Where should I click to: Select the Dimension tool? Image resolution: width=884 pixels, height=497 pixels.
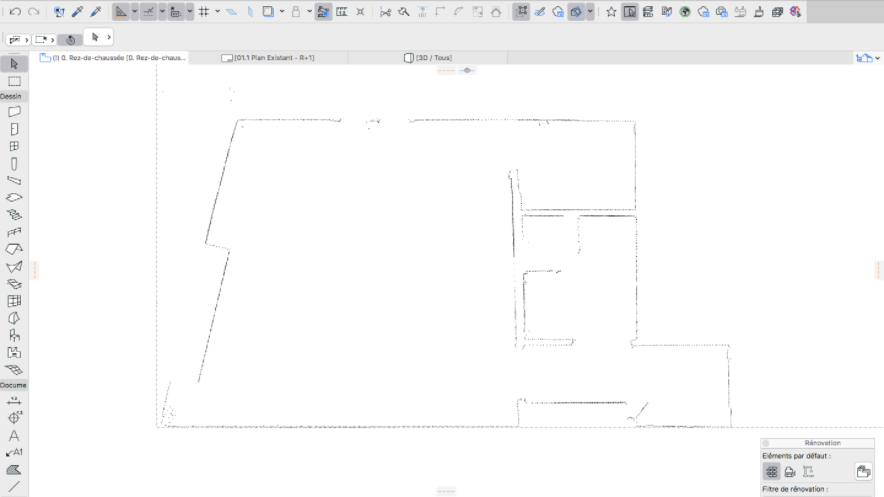[x=14, y=401]
